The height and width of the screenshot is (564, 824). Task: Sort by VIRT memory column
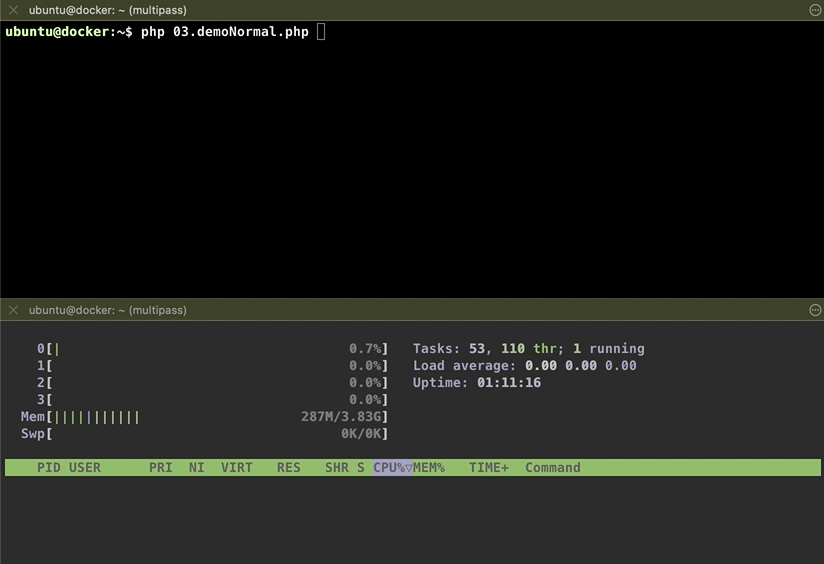tap(236, 467)
